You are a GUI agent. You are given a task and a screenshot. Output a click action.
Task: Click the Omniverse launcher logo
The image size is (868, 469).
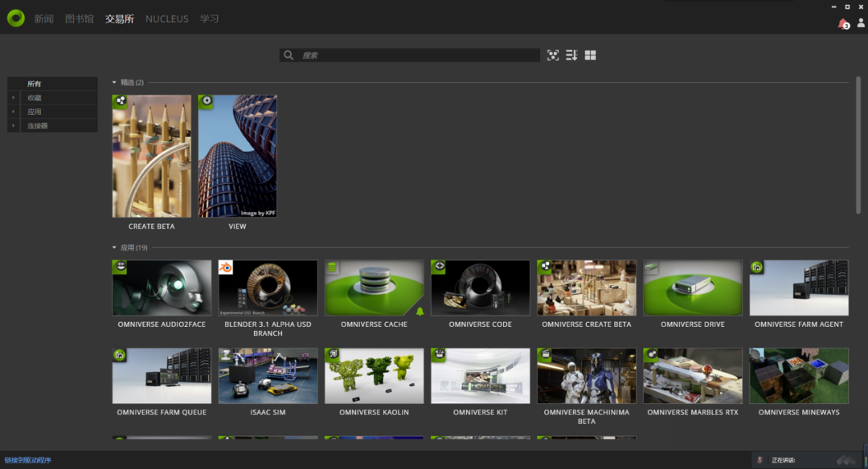[16, 18]
